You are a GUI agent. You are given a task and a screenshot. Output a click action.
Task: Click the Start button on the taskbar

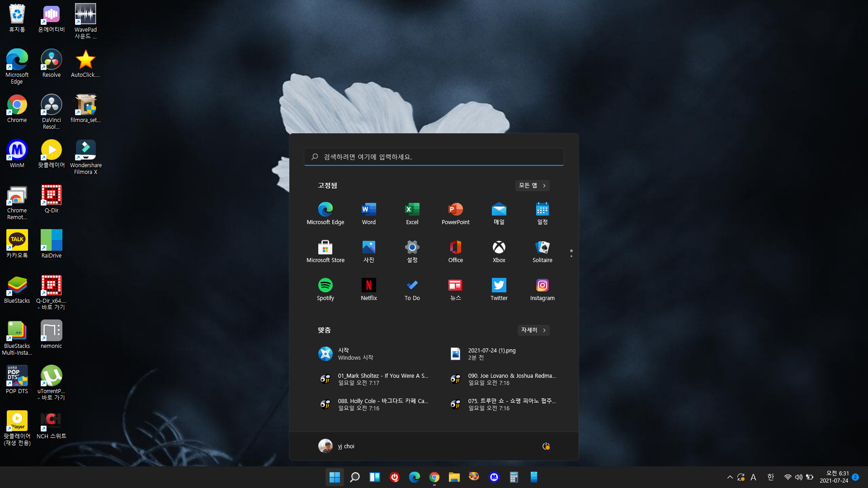(335, 477)
